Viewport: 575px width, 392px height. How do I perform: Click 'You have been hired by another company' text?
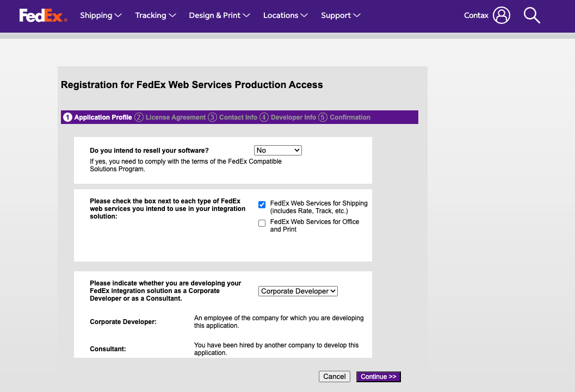(276, 349)
